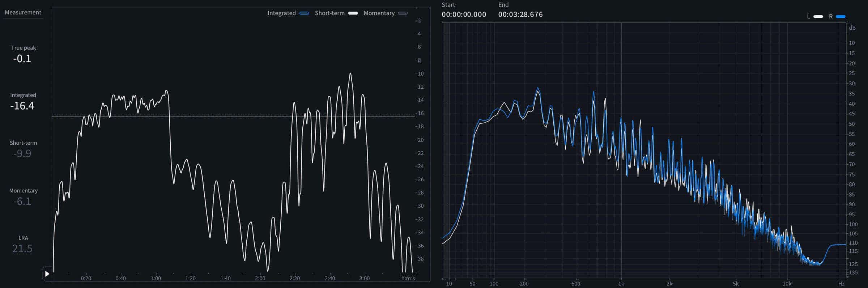The image size is (868, 288).
Task: Select the Integrated value -16.4
Action: click(x=22, y=106)
